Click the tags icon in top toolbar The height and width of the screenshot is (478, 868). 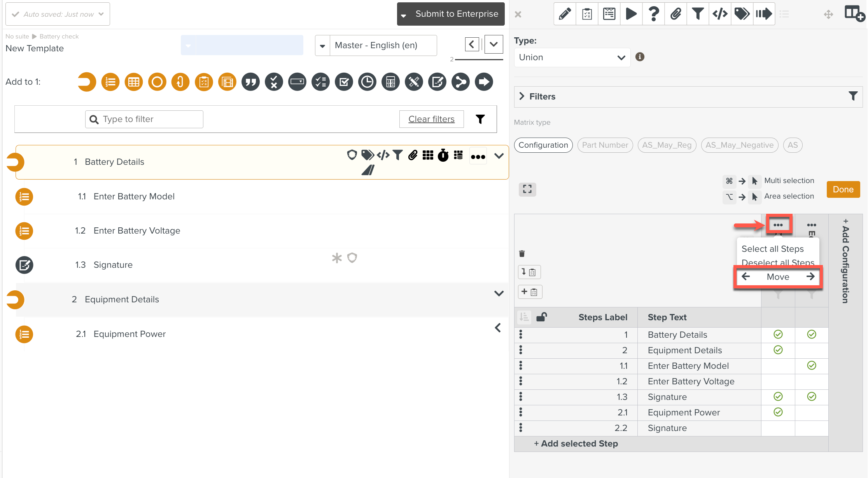click(742, 14)
